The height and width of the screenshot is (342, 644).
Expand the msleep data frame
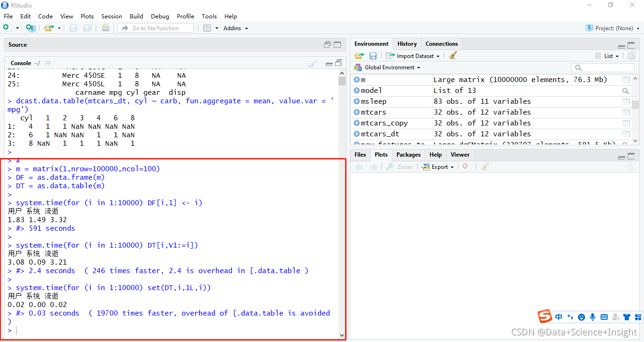[357, 101]
